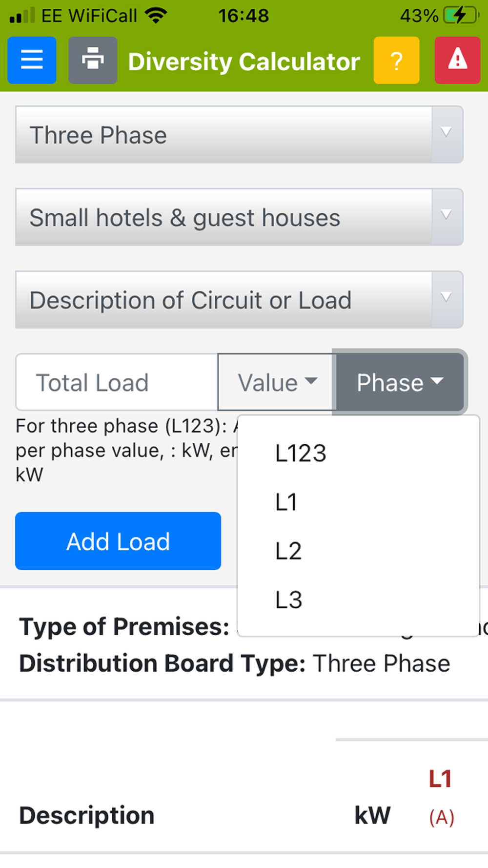
Task: Choose L1 in the phase menu
Action: 286,502
